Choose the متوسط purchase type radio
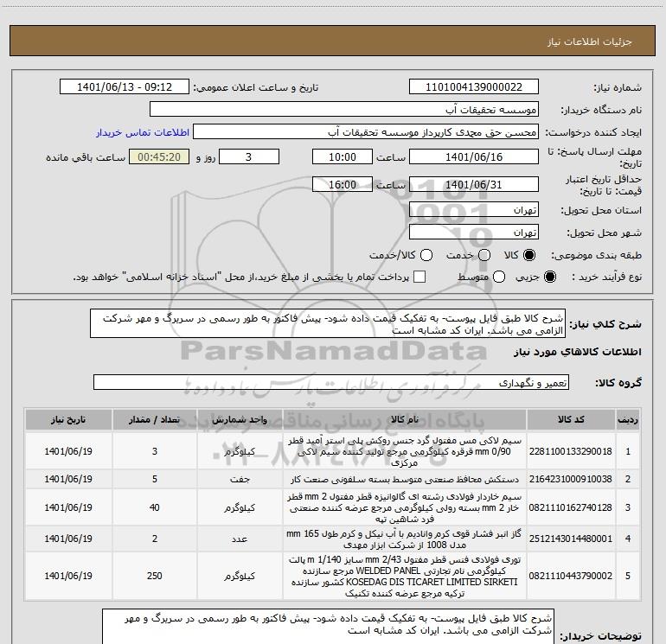Viewport: 666px width, 644px height. (x=499, y=277)
